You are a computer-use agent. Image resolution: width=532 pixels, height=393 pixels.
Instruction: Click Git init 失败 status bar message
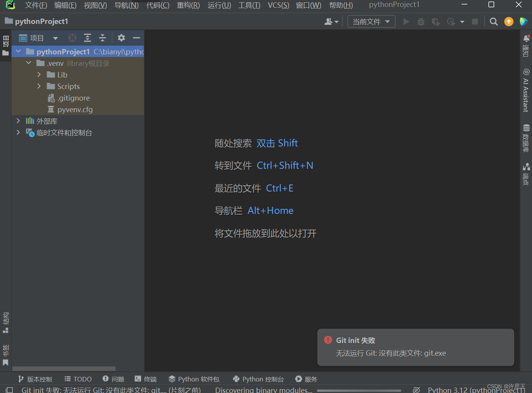coord(111,390)
